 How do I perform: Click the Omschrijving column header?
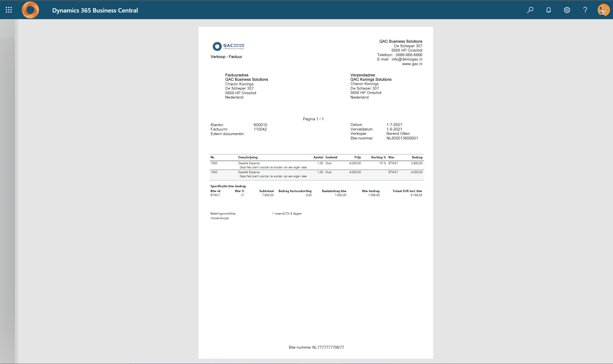tap(248, 157)
